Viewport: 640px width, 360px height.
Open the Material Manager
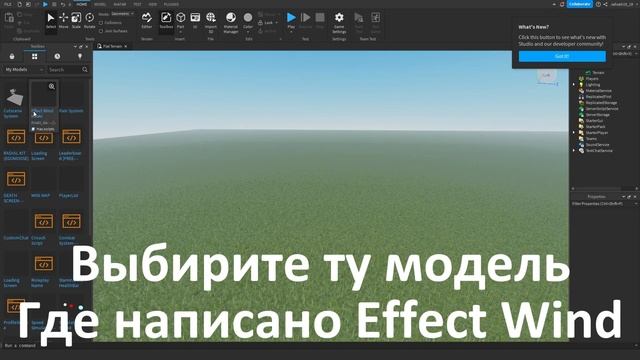point(231,22)
